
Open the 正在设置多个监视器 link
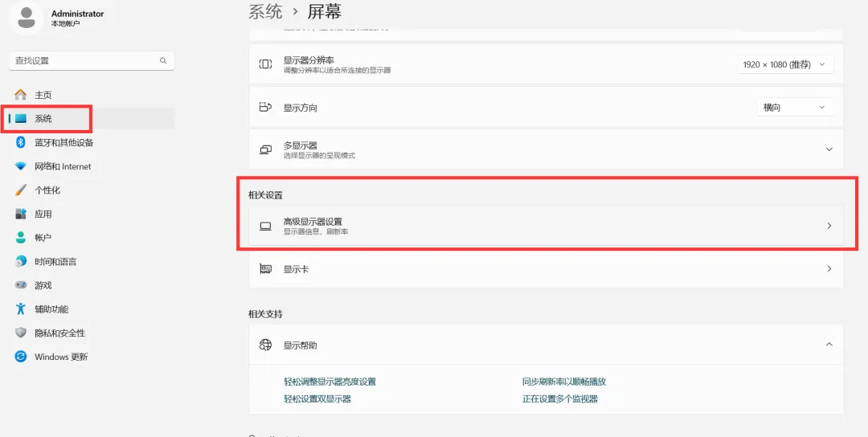coord(559,398)
